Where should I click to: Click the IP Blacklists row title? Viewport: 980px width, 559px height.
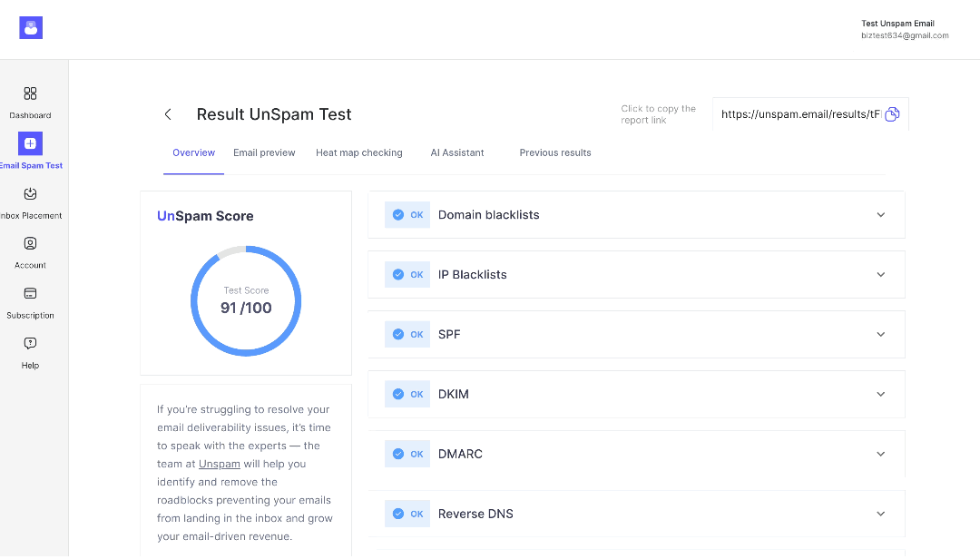473,274
